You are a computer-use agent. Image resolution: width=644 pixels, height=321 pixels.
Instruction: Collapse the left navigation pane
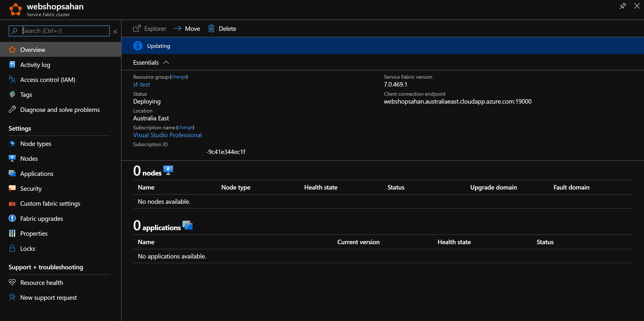[x=115, y=32]
